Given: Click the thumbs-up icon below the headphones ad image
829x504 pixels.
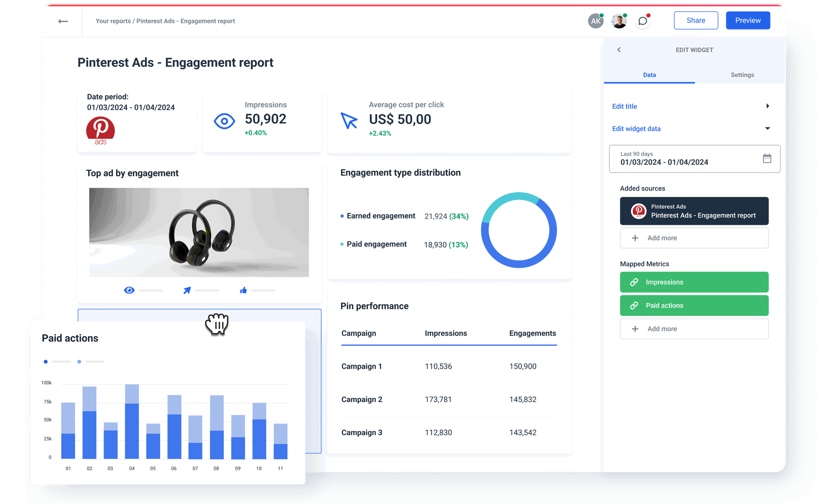Looking at the screenshot, I should pyautogui.click(x=243, y=290).
